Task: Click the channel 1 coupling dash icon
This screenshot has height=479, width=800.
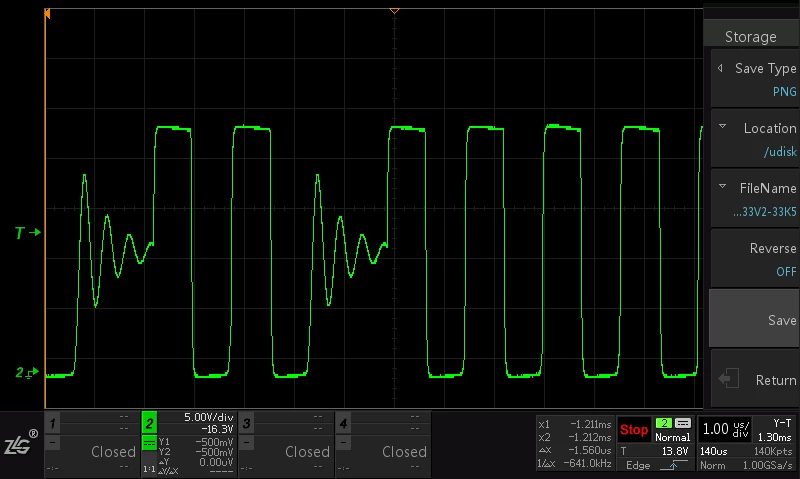Action: tap(53, 442)
